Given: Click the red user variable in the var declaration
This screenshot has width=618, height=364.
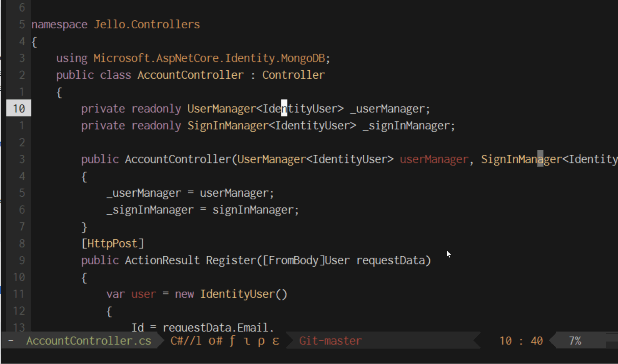Looking at the screenshot, I should pyautogui.click(x=143, y=294).
